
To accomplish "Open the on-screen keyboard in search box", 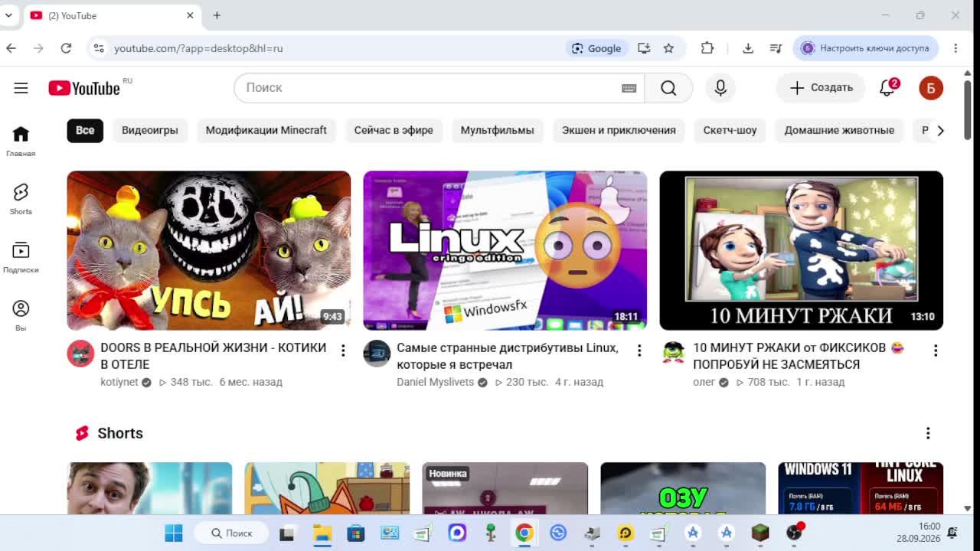I will pos(629,88).
